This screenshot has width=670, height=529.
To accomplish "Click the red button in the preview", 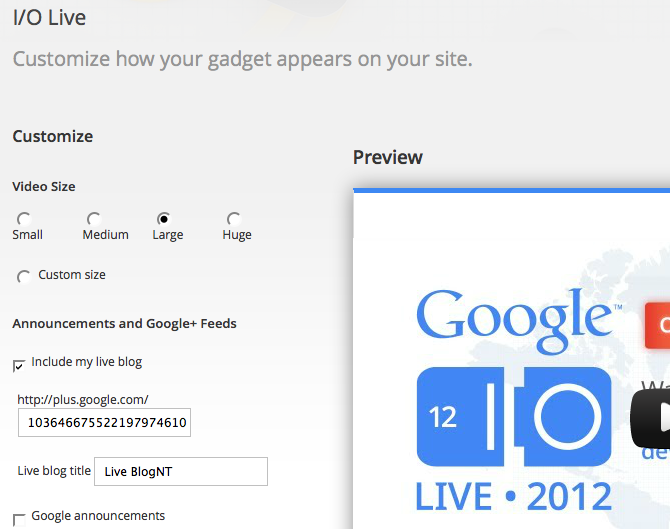I will (657, 325).
